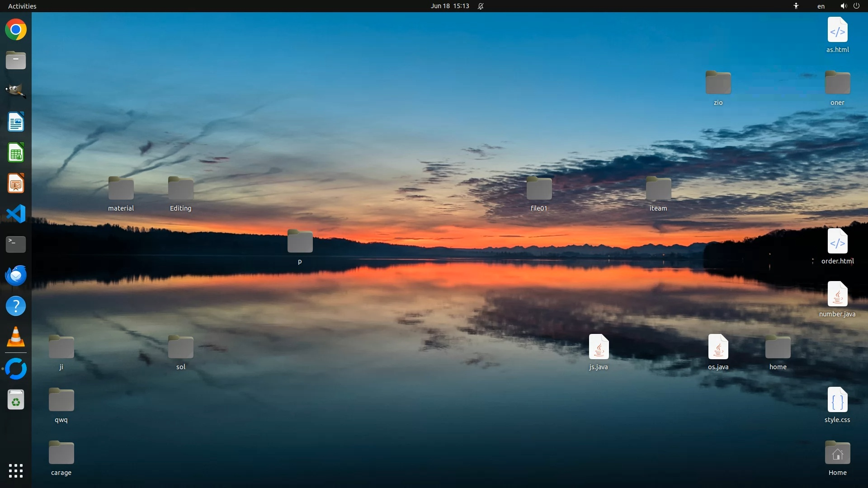Open Google Chrome from the dock
The image size is (868, 488).
pos(16,30)
